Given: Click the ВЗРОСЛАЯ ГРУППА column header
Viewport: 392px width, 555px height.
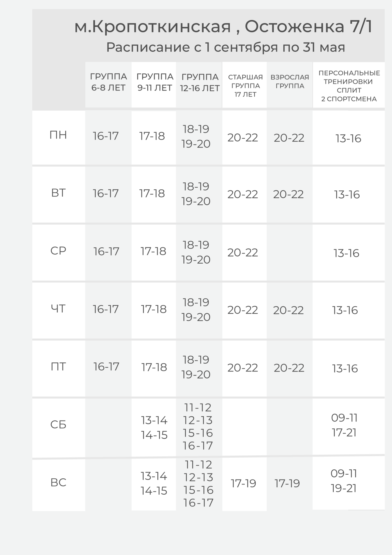Looking at the screenshot, I should 290,82.
